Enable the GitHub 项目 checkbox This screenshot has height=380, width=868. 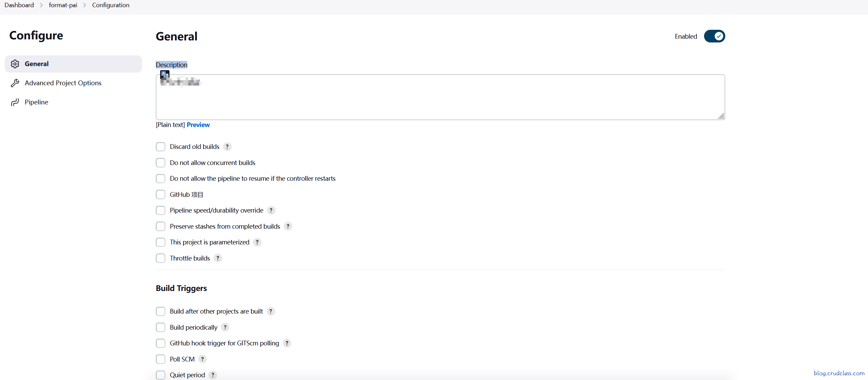(161, 195)
